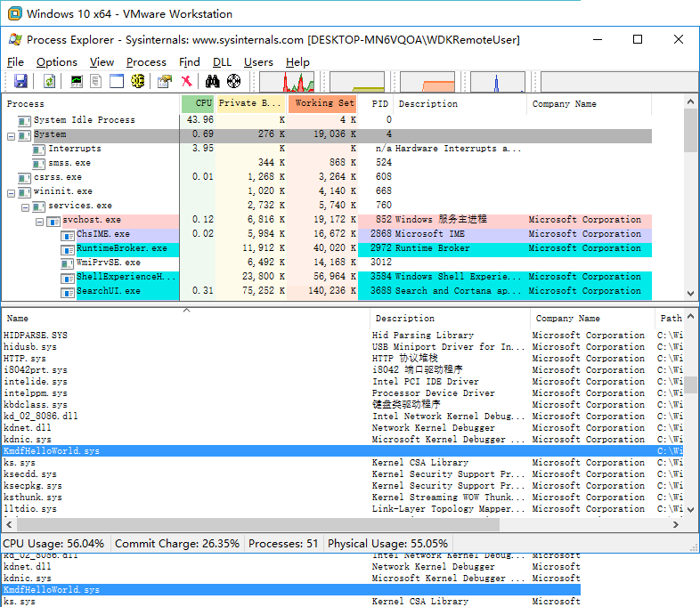Open the Process menu
This screenshot has height=607, width=700.
click(146, 62)
